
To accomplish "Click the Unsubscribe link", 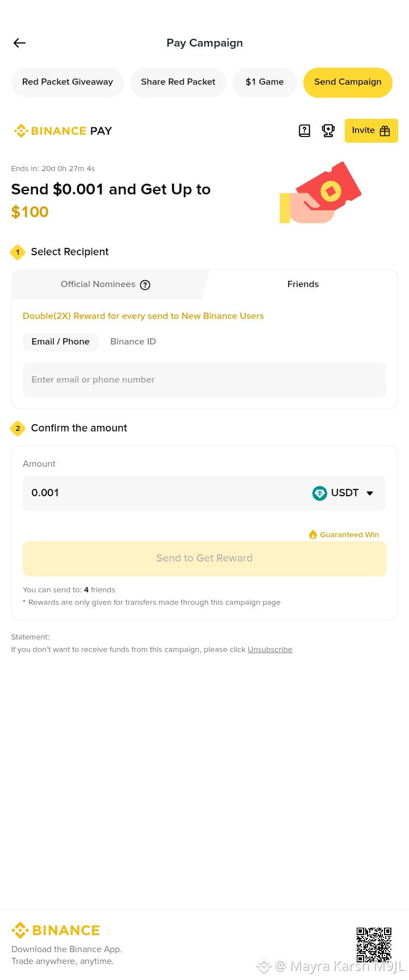I will [270, 650].
